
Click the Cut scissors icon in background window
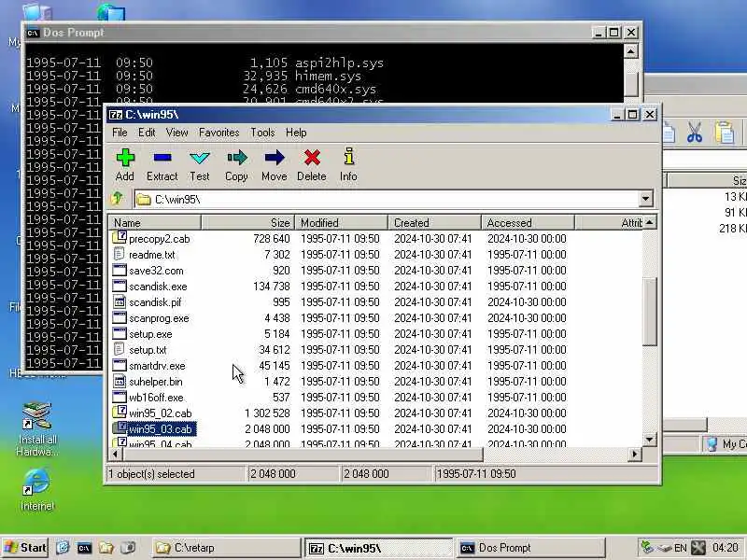point(695,133)
